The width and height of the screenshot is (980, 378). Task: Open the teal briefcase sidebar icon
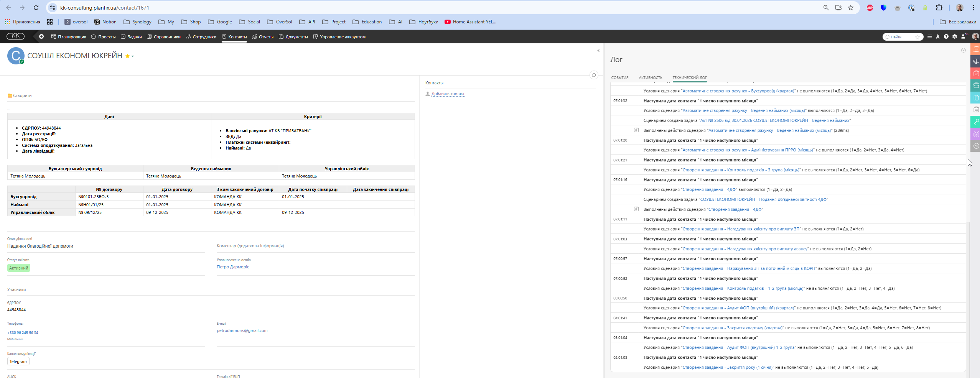[x=976, y=85]
